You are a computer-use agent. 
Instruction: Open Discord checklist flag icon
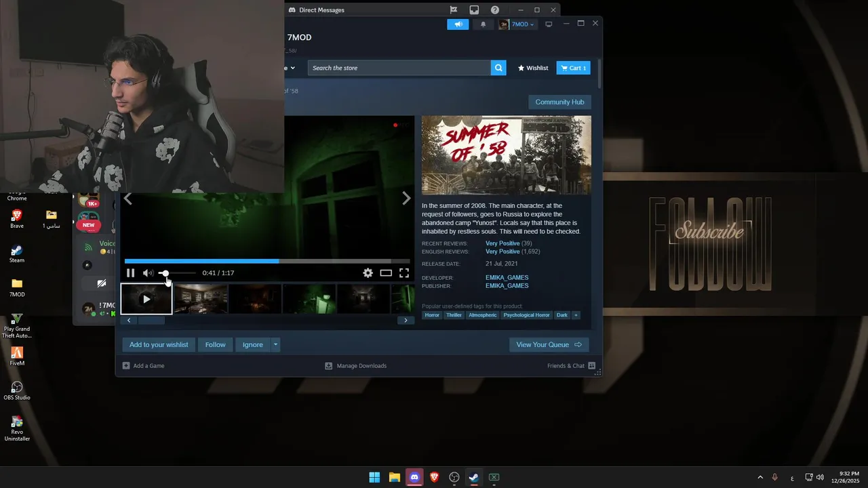click(x=454, y=10)
